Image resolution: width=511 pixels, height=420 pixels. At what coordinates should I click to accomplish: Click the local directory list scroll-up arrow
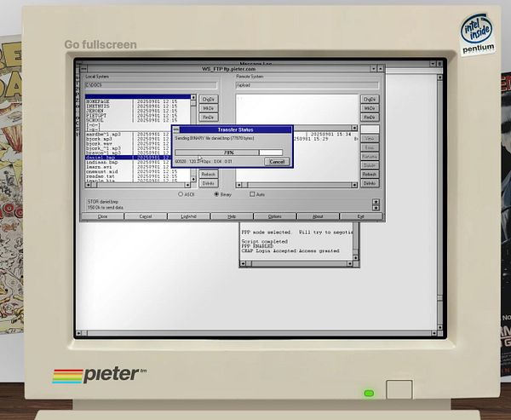(193, 97)
